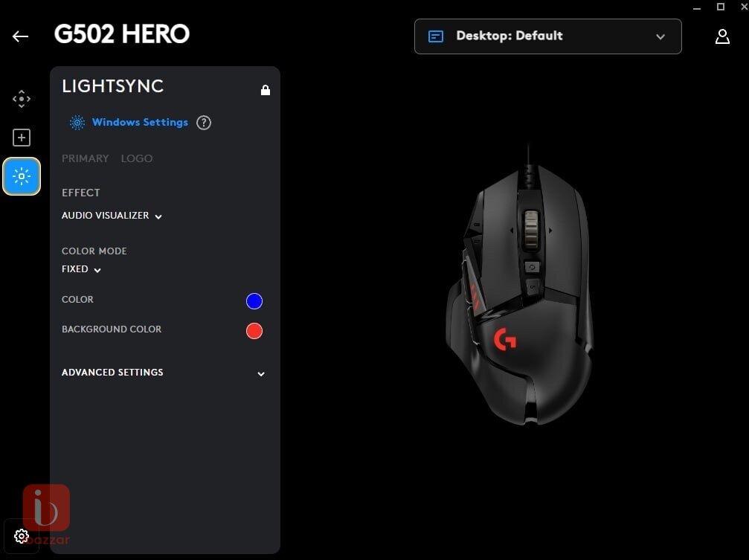Open the Windows Settings link

pyautogui.click(x=140, y=122)
